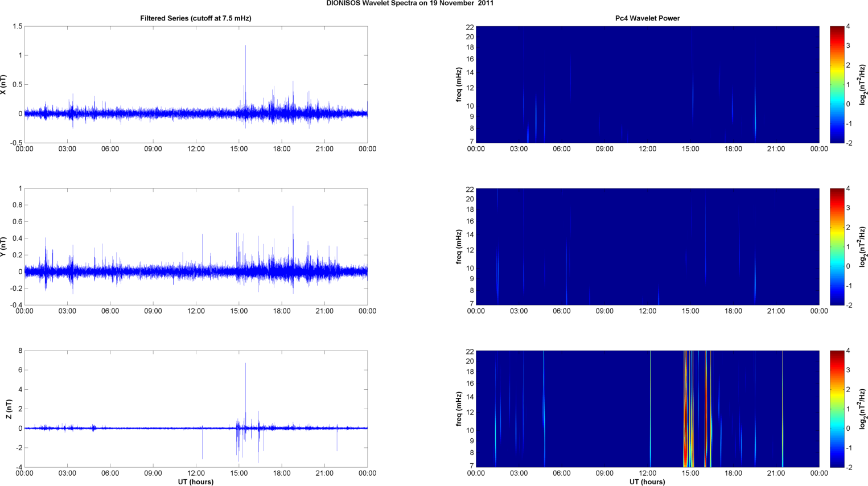This screenshot has width=868, height=486.
Task: Click the '-0.4' tick on the Y series axis
Action: click(x=16, y=305)
